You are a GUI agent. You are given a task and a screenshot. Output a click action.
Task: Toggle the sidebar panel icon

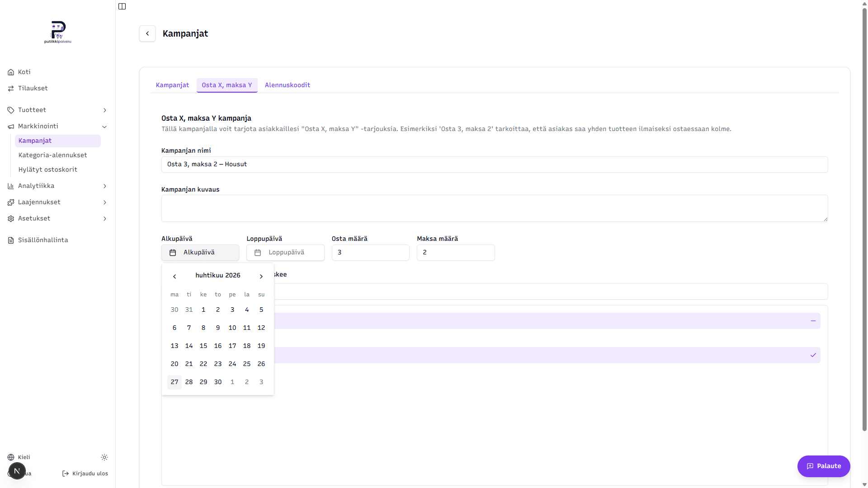[122, 6]
